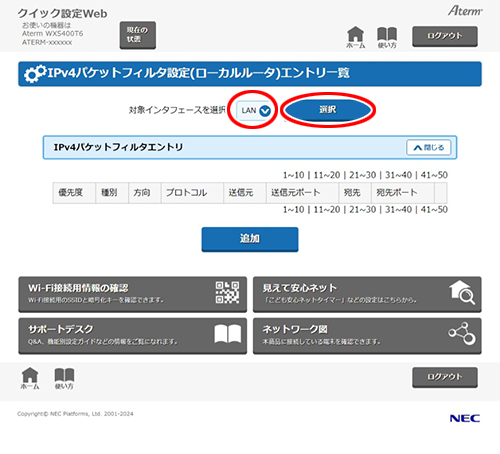This screenshot has width=500, height=454.
Task: Click the open book icon in サポートデスク
Action: tap(228, 334)
